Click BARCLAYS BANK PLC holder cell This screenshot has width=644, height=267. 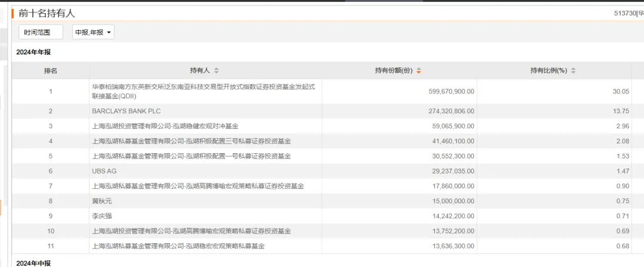pos(205,111)
